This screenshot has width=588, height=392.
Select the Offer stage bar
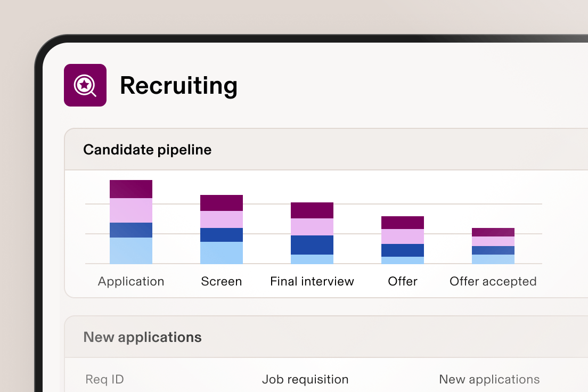point(402,240)
